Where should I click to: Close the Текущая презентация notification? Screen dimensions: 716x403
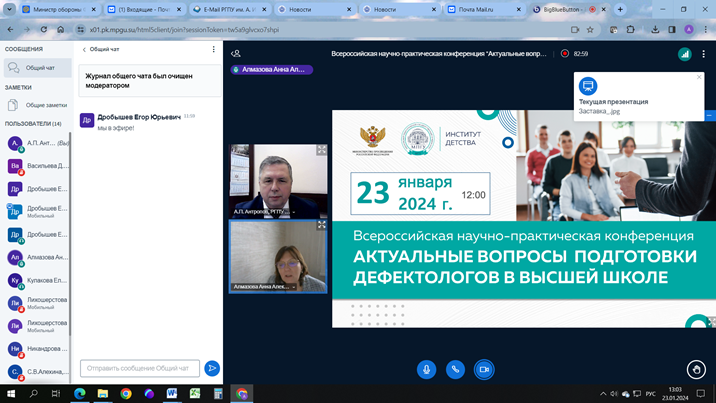(699, 77)
